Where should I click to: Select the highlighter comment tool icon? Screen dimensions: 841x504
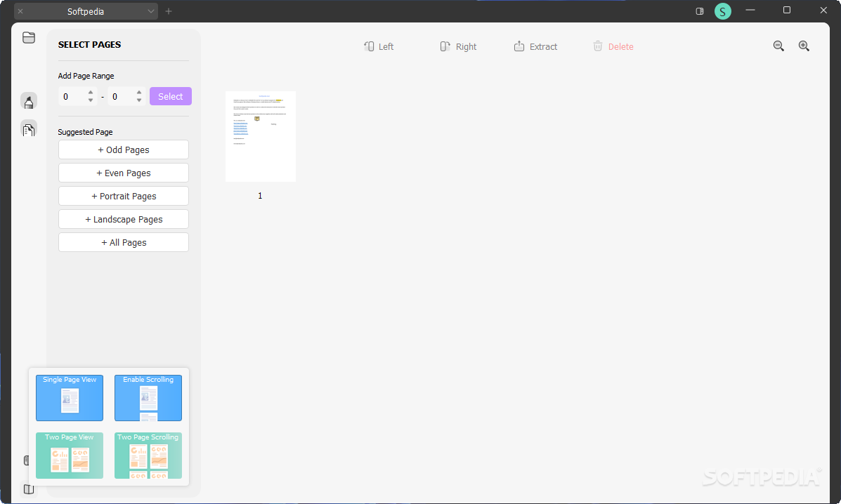click(x=29, y=100)
